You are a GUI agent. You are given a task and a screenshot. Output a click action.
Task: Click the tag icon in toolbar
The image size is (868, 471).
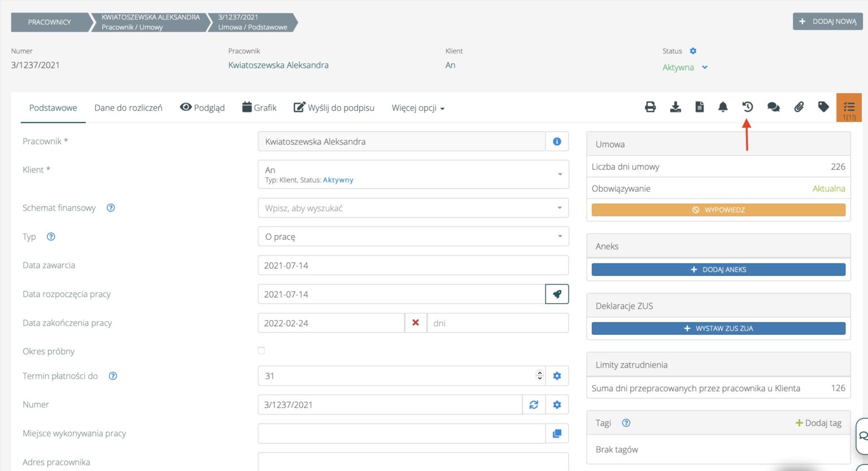pos(823,107)
